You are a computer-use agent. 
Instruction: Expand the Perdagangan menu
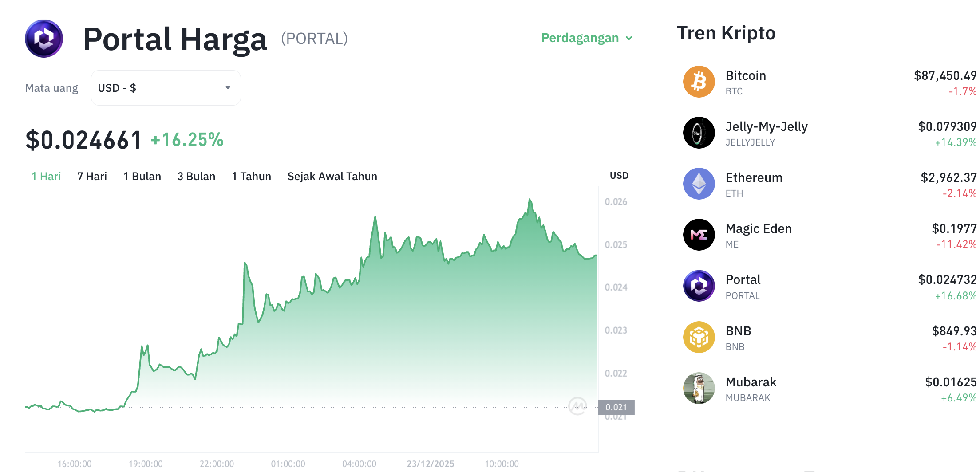tap(586, 38)
